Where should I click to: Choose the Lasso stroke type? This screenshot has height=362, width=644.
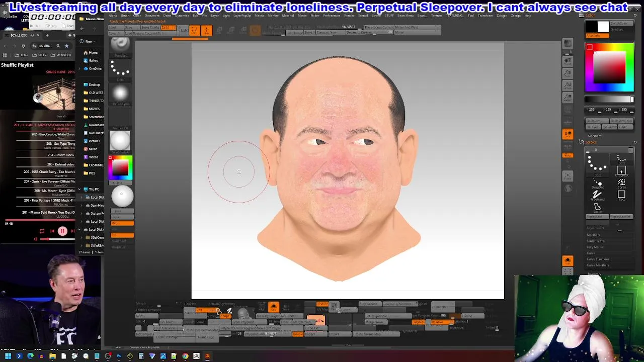[597, 207]
